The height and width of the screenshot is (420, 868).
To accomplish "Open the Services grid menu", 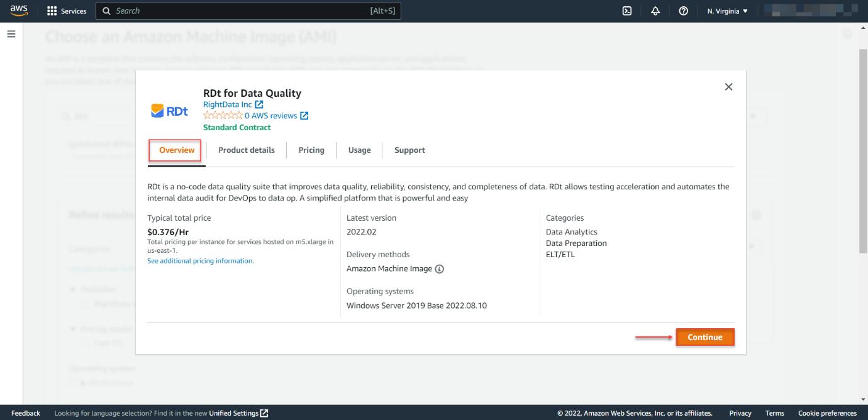I will 67,11.
